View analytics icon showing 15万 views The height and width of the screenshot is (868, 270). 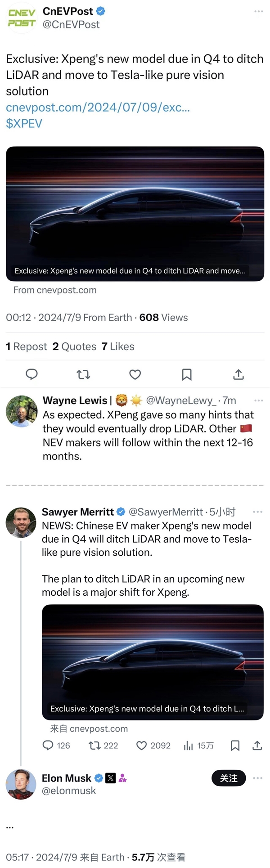point(189,746)
